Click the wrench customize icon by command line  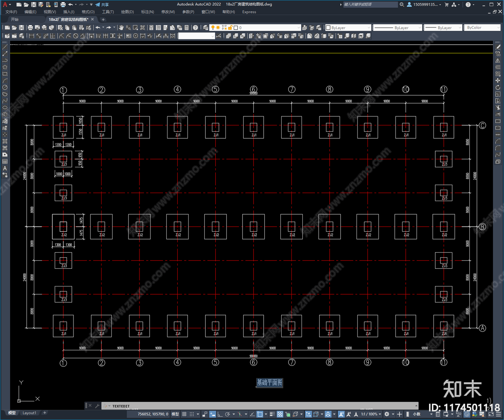pos(97,406)
